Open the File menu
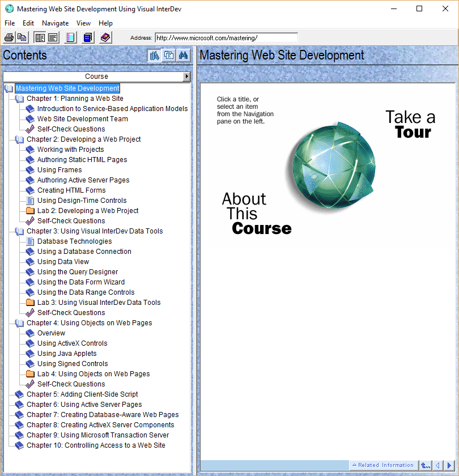Screen dimensions: 459x476 click(x=10, y=23)
